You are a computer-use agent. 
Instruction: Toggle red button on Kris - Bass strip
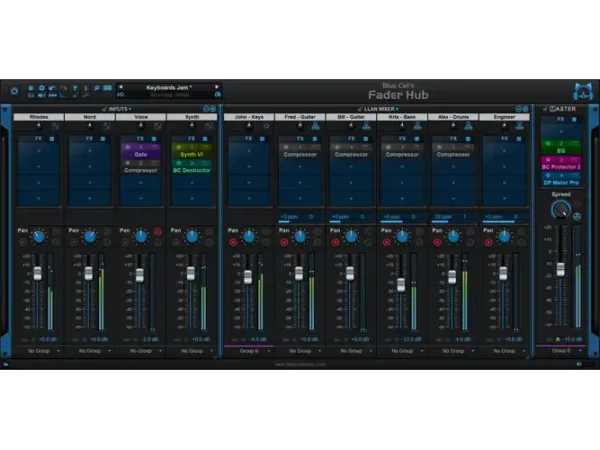click(x=386, y=242)
